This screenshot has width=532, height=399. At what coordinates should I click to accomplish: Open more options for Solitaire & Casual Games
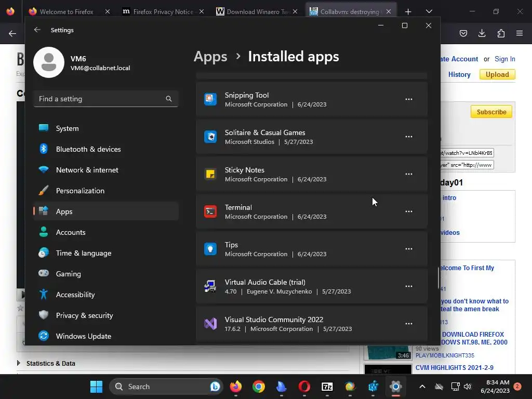coord(409,137)
